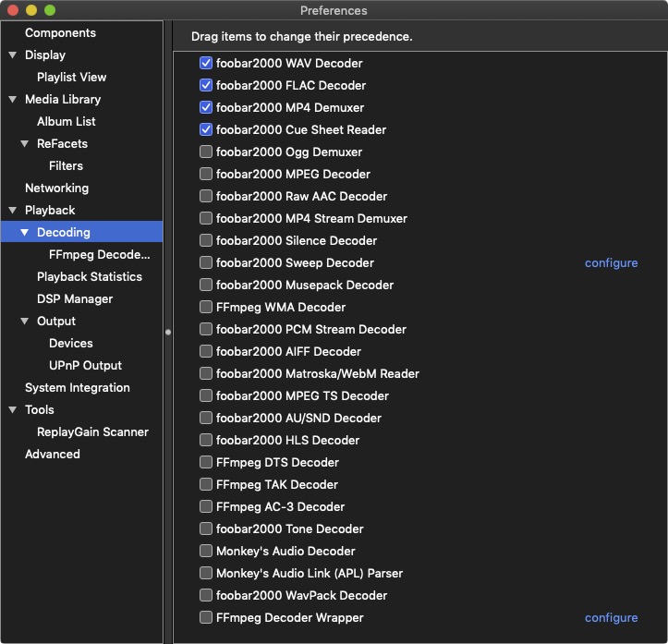Collapse the ReFacets tree node
The height and width of the screenshot is (644, 668).
[25, 144]
